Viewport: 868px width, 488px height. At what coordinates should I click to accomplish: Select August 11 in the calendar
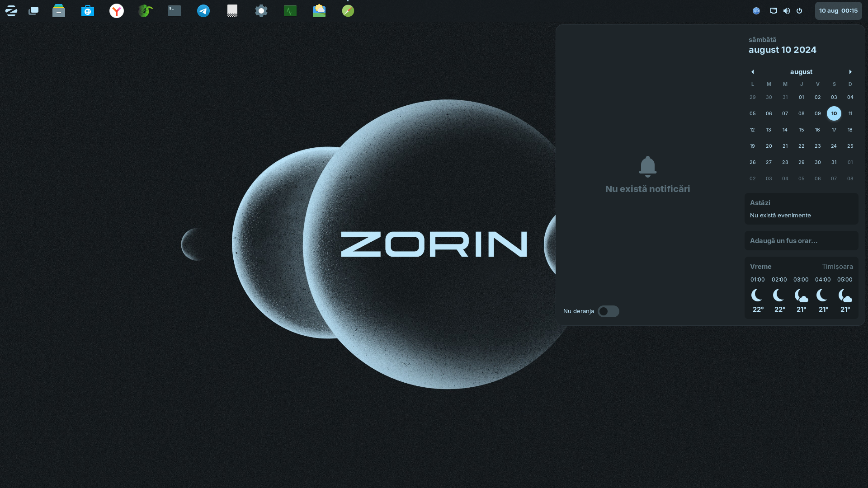[850, 113]
